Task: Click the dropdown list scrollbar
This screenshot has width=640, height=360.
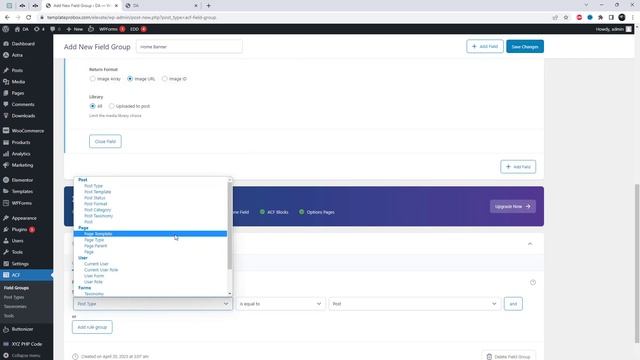Action: pos(229,226)
